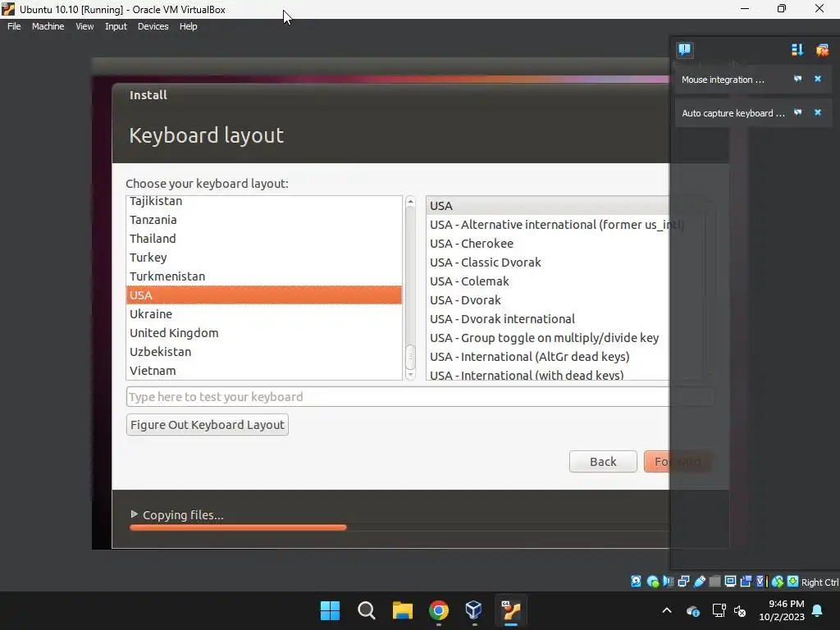Click the USB devices status icon
Screen dimensions: 840x630
point(700,582)
